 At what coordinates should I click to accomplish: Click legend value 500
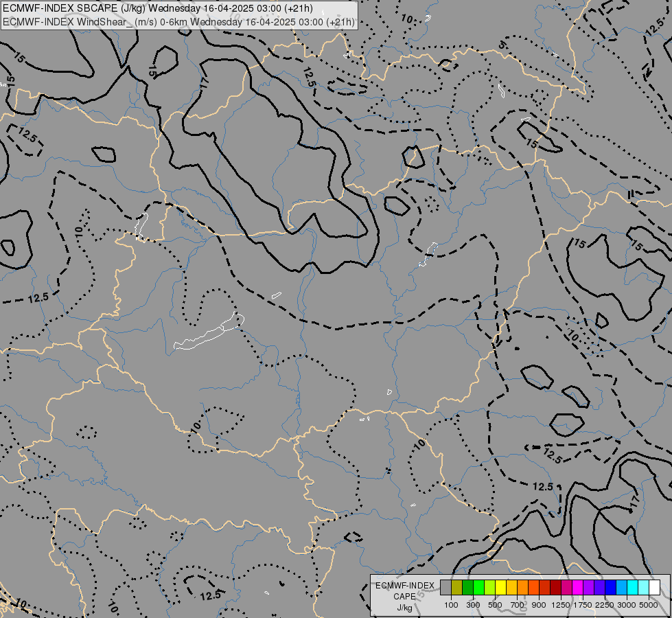[x=495, y=605]
